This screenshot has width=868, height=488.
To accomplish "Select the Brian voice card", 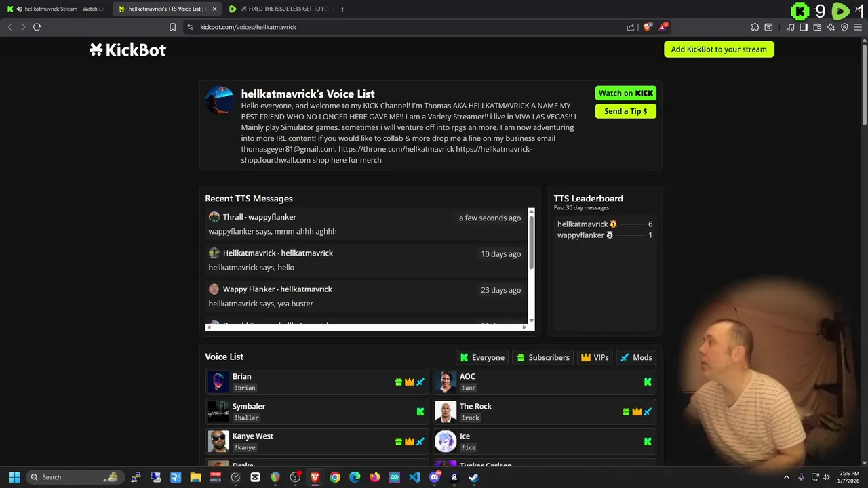I will [317, 382].
